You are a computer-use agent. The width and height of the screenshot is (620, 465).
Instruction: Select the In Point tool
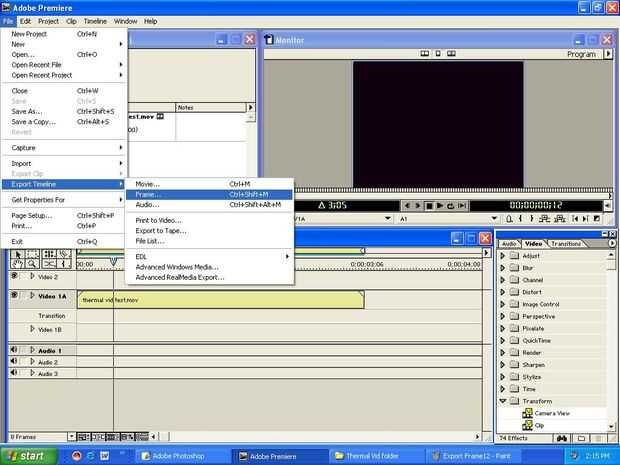[64, 264]
